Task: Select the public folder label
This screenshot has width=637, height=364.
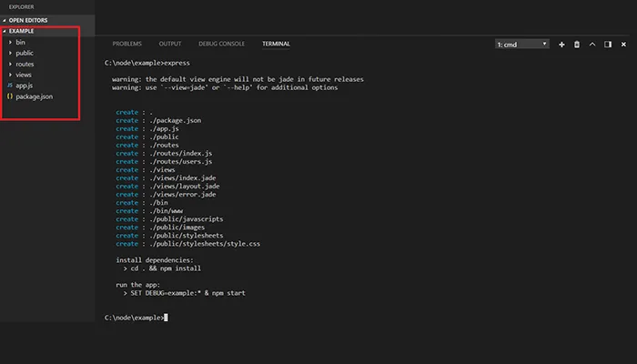Action: (25, 53)
